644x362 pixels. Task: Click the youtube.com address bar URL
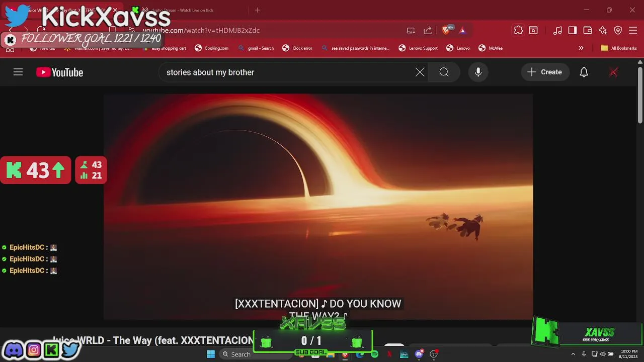201,30
